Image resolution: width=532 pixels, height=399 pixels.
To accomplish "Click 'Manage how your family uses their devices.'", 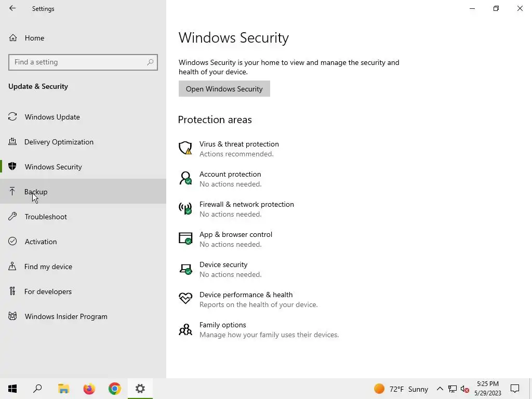I will click(269, 335).
